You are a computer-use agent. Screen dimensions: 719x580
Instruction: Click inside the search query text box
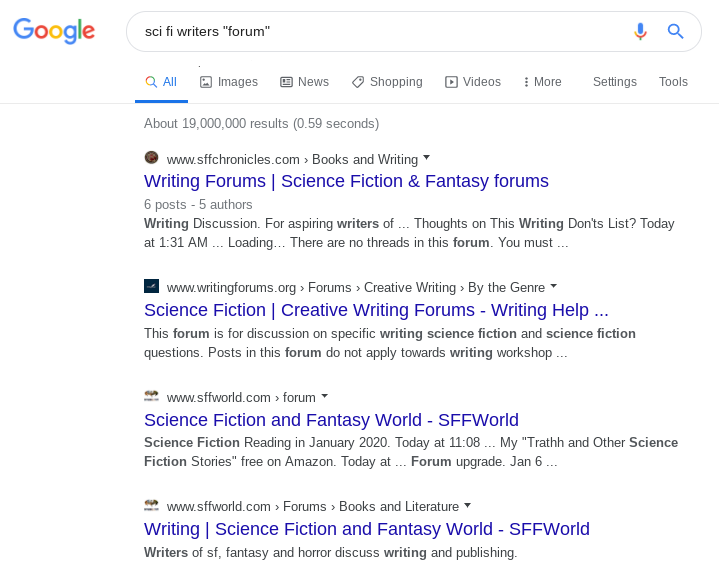click(x=380, y=31)
